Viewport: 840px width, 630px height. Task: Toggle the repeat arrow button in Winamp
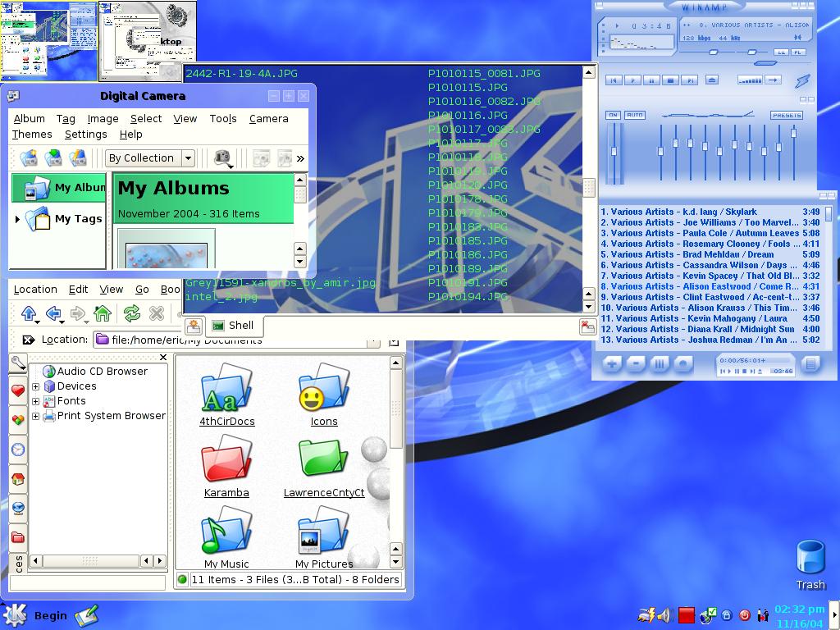click(x=773, y=80)
